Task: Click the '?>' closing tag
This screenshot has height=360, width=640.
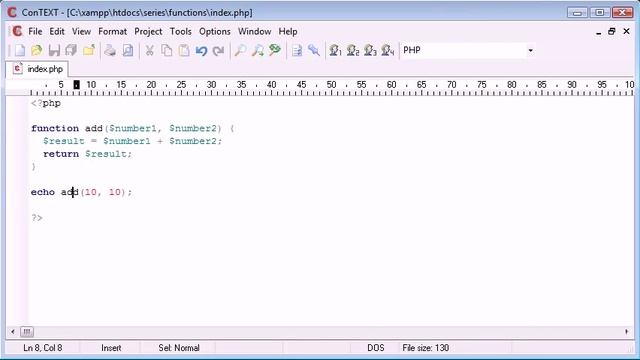Action: click(37, 218)
